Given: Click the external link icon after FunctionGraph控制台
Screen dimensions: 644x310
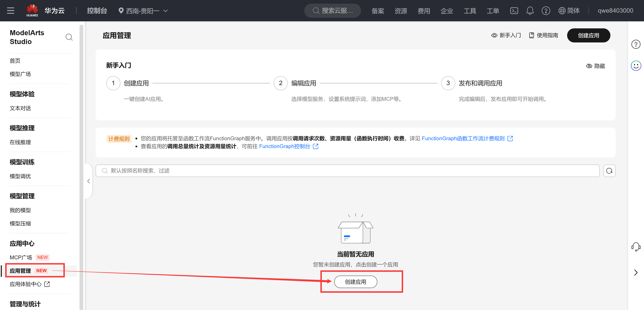Looking at the screenshot, I should 316,146.
